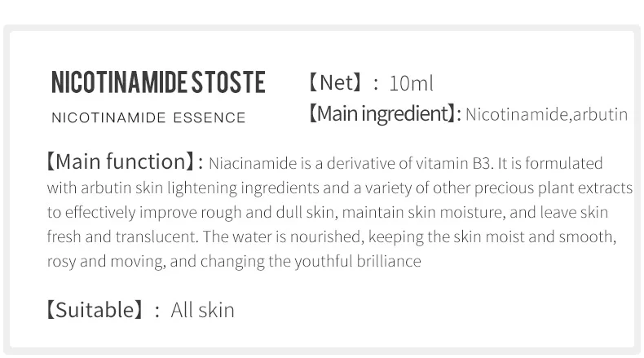Image resolution: width=644 pixels, height=358 pixels.
Task: Select the Nicotinamide,arbutin ingredient text
Action: coord(546,114)
